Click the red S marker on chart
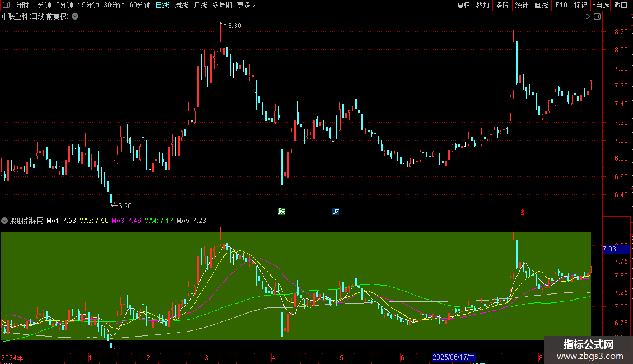633x364 pixels. click(523, 212)
